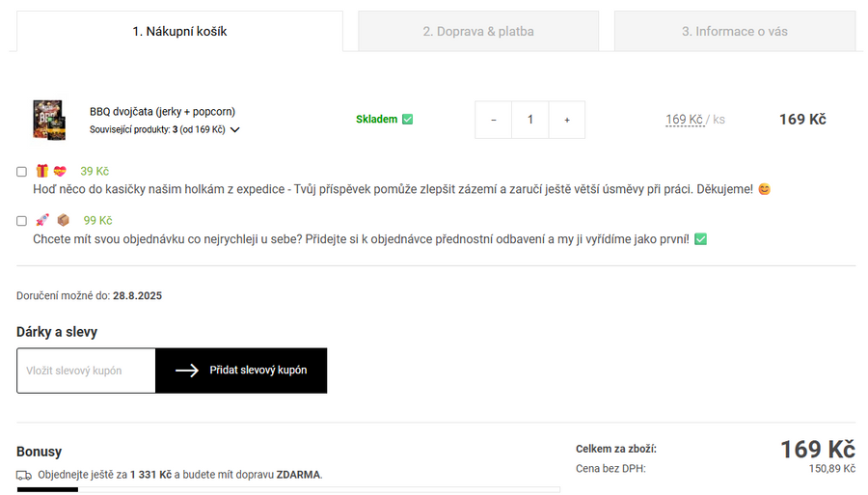This screenshot has height=495, width=868.
Task: Click the BBQ dvojčata product thumbnail
Action: pyautogui.click(x=47, y=120)
